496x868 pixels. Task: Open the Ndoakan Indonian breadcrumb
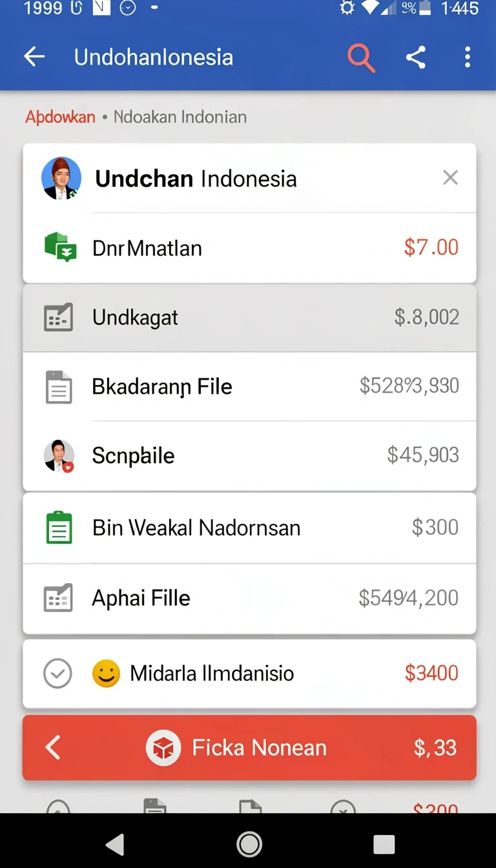click(180, 117)
